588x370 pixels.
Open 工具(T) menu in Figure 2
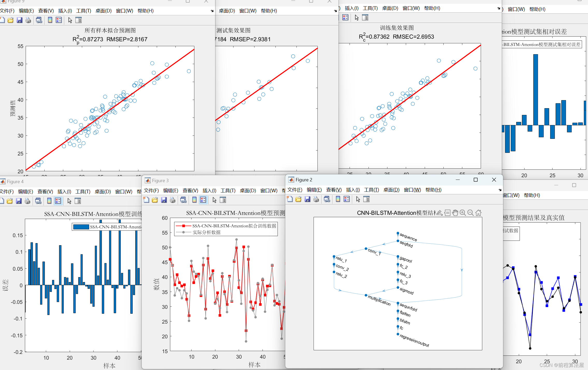pos(371,190)
